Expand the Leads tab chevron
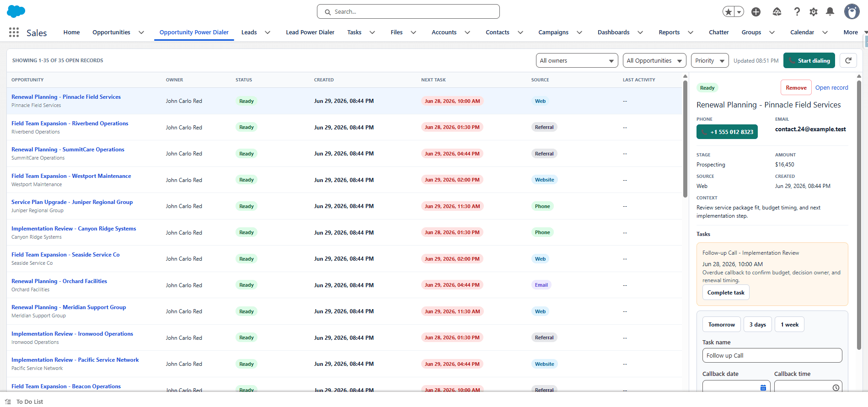This screenshot has width=868, height=407. [x=268, y=32]
